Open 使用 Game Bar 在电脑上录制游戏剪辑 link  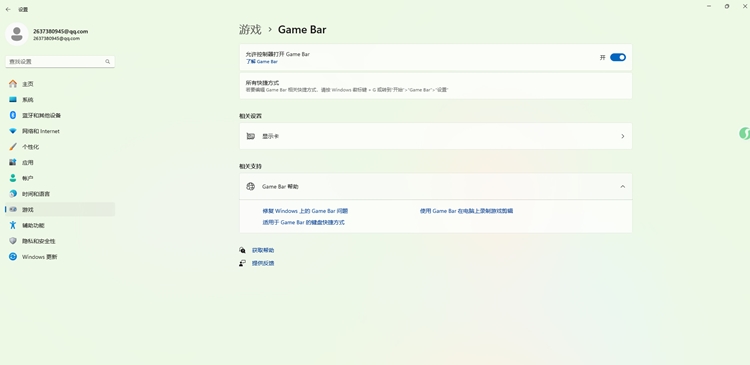(466, 211)
